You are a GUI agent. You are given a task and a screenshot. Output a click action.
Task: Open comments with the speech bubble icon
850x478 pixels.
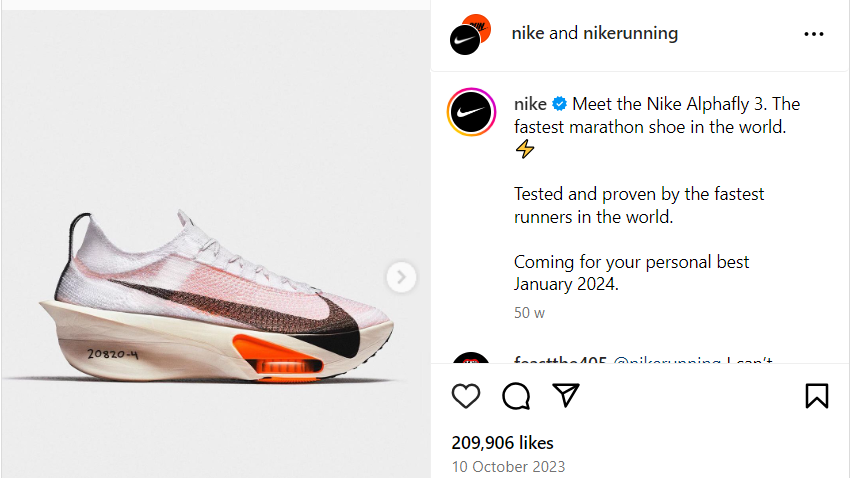(516, 396)
